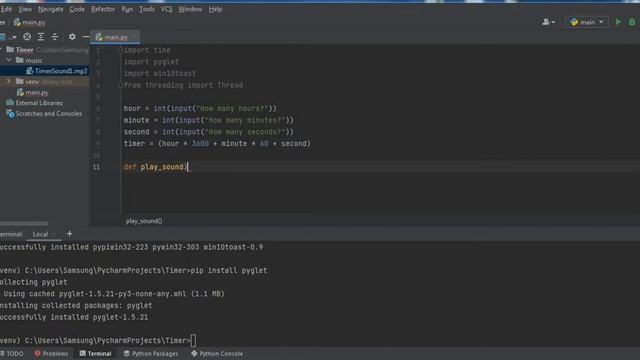Select TimerSound1.mp3 file
The width and height of the screenshot is (640, 360).
click(x=57, y=71)
